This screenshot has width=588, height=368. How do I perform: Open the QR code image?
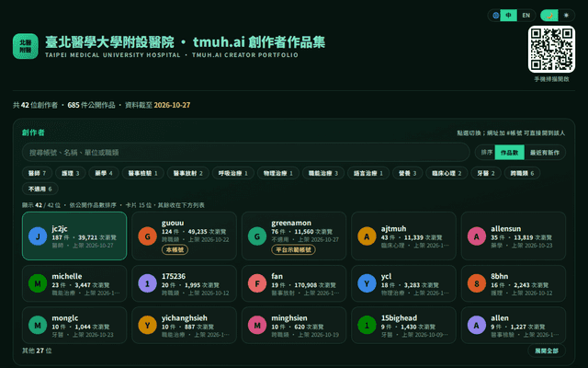pyautogui.click(x=551, y=49)
